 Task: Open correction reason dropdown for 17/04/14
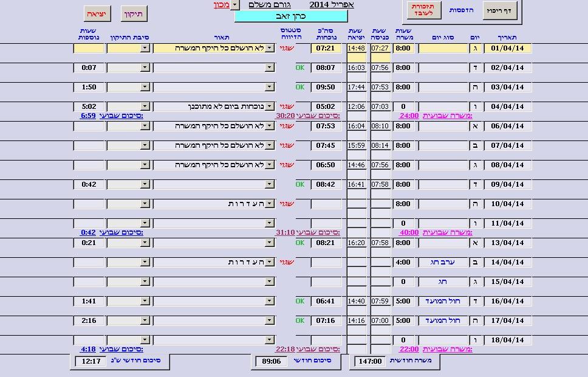(145, 320)
